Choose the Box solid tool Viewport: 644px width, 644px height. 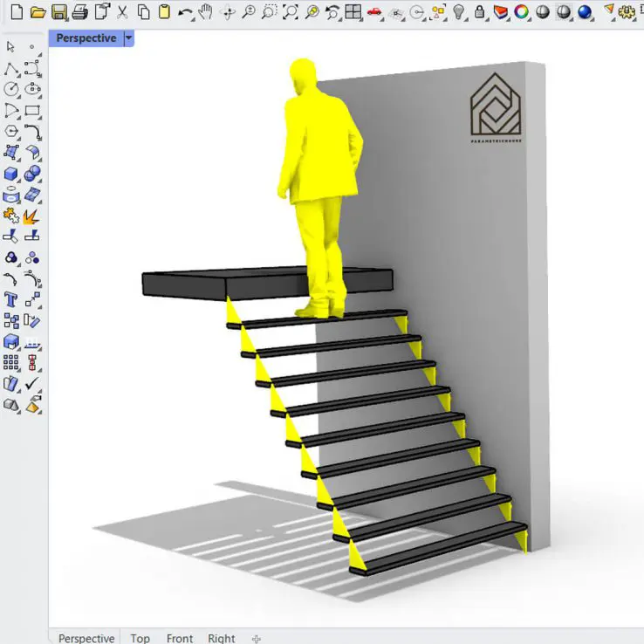11,174
